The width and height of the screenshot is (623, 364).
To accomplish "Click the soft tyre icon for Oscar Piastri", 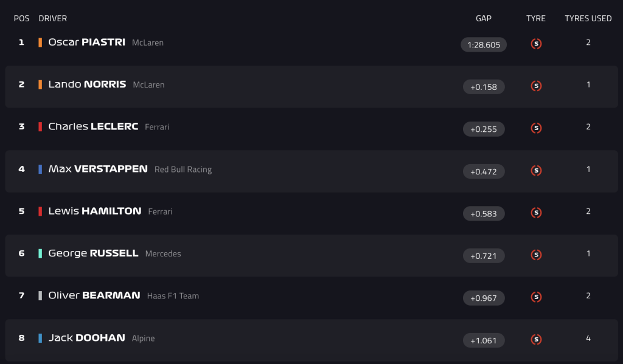I will [x=536, y=44].
